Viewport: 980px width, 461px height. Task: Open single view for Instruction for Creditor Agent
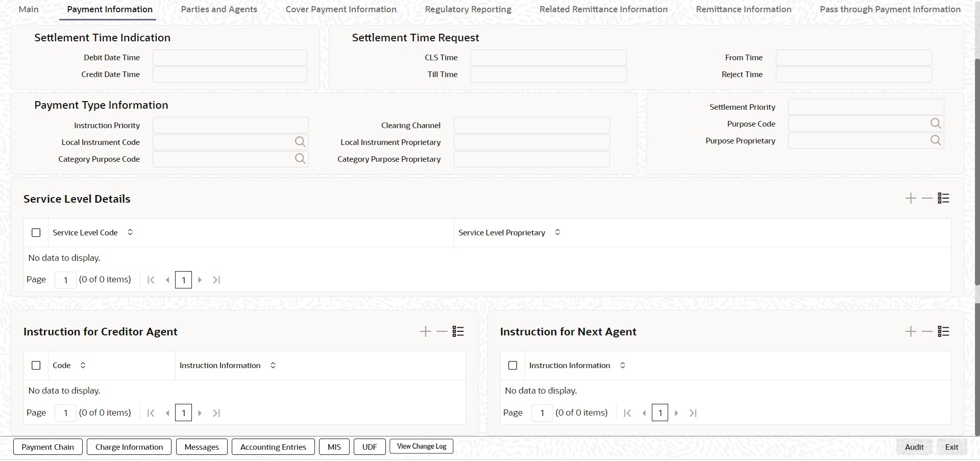pyautogui.click(x=458, y=331)
